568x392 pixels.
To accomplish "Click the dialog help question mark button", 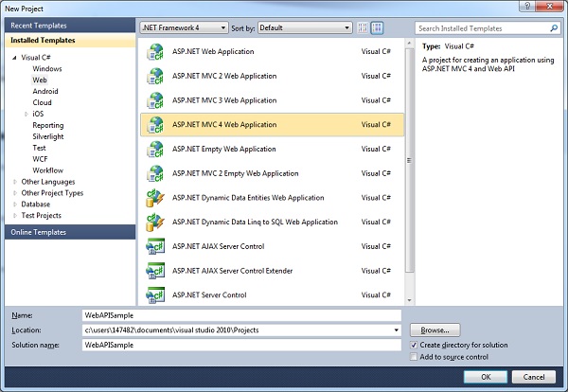I will pos(527,6).
